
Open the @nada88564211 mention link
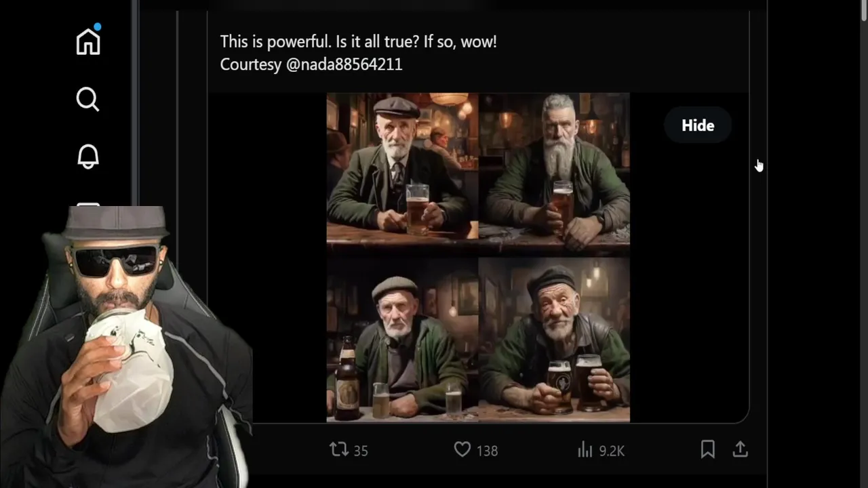click(x=344, y=64)
